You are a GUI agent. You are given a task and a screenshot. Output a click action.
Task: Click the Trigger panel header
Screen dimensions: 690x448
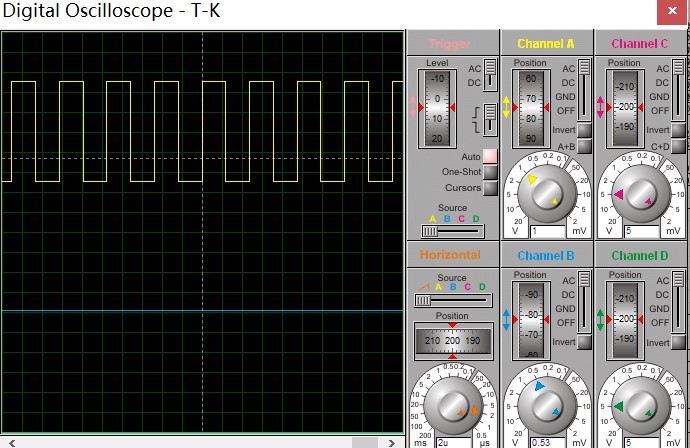450,44
